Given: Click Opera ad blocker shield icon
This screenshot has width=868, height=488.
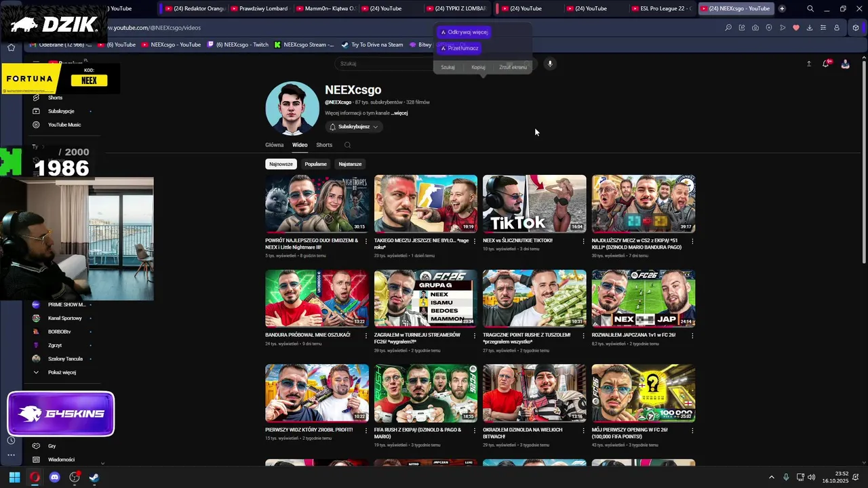Looking at the screenshot, I should [769, 28].
